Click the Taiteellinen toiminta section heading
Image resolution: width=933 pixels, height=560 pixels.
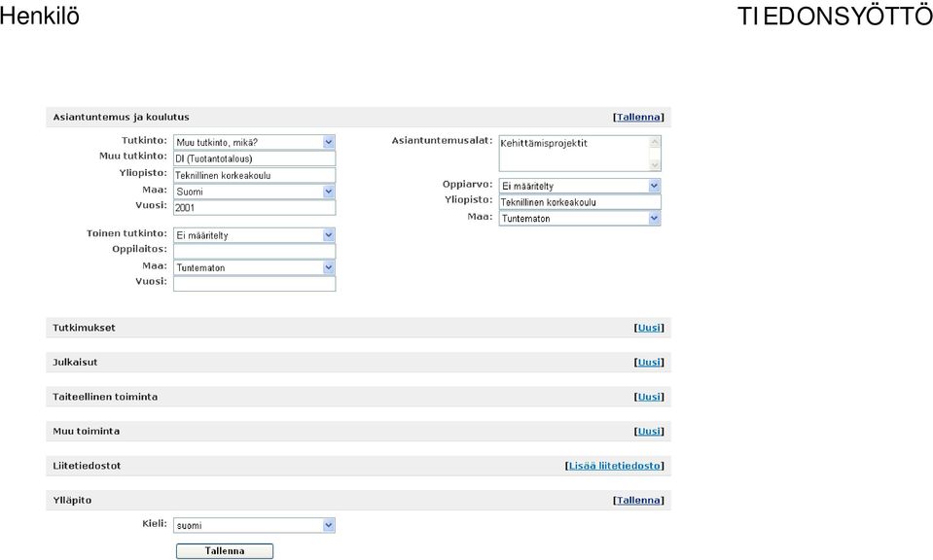(105, 397)
